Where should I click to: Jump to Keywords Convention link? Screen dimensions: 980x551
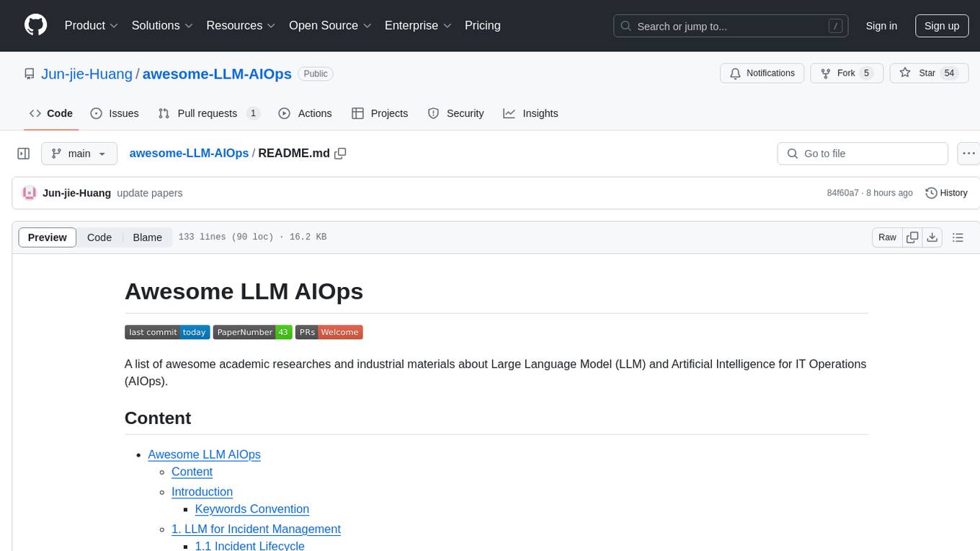(x=252, y=509)
